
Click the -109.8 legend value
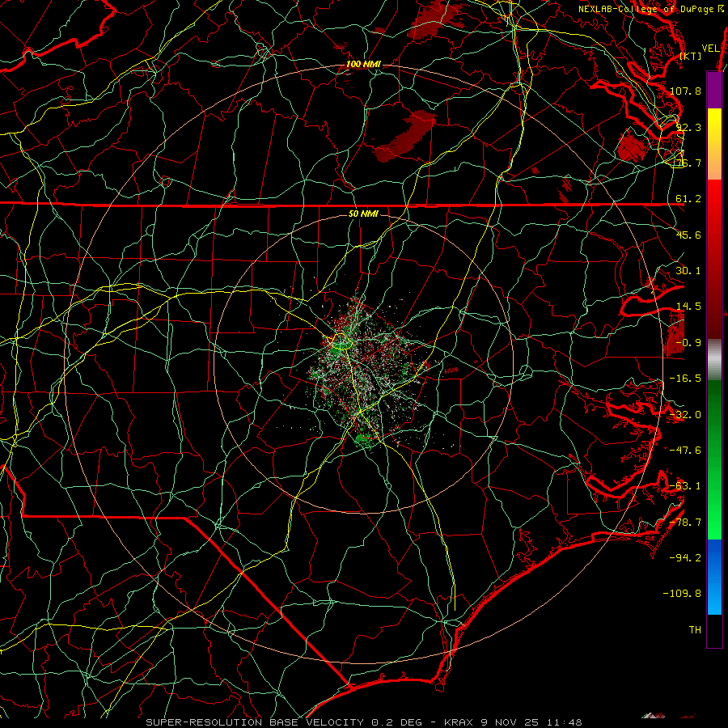(x=682, y=594)
